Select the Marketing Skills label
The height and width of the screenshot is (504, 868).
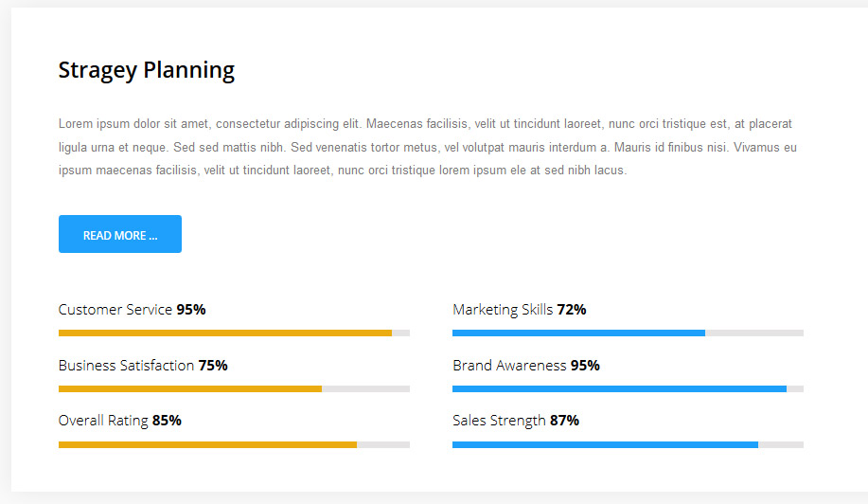point(503,310)
